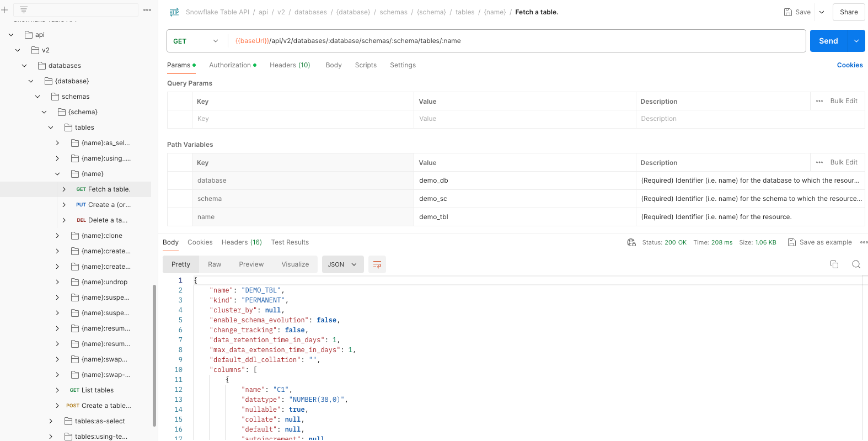Open the sidebar three-dot options menu

147,10
